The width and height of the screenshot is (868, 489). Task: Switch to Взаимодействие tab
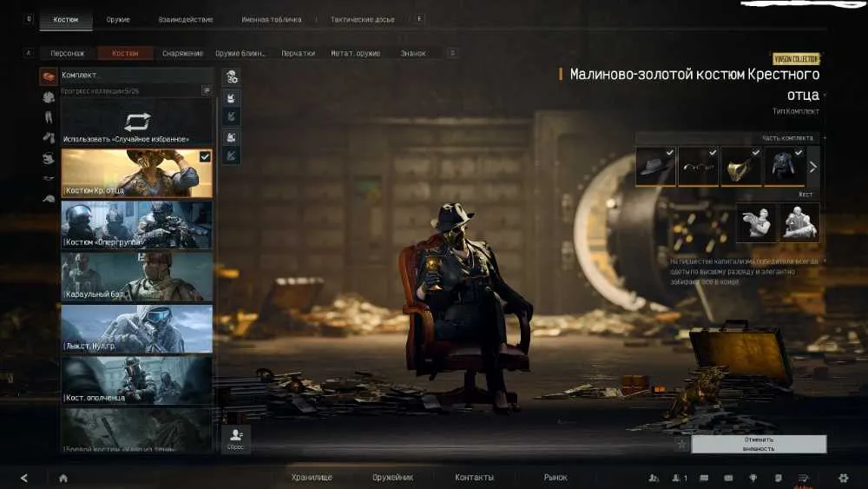click(186, 19)
